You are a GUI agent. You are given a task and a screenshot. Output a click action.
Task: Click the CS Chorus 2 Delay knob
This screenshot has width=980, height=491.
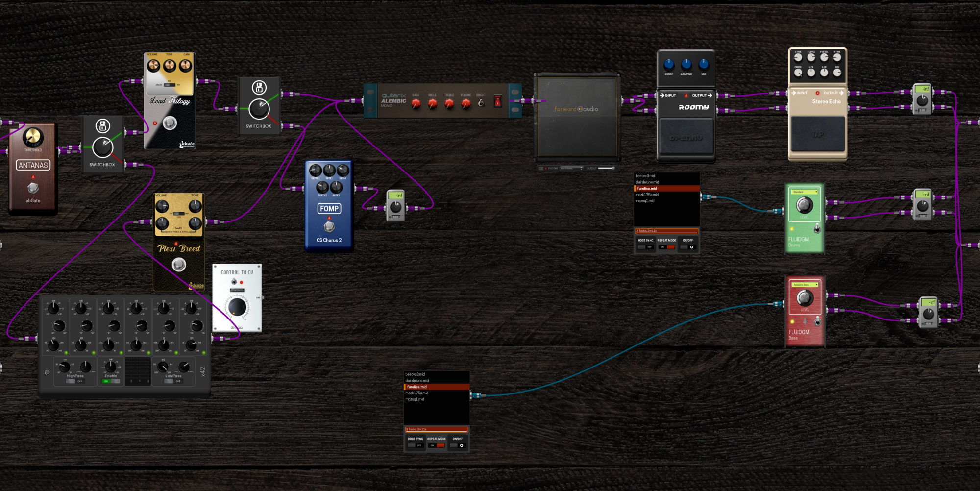point(343,171)
